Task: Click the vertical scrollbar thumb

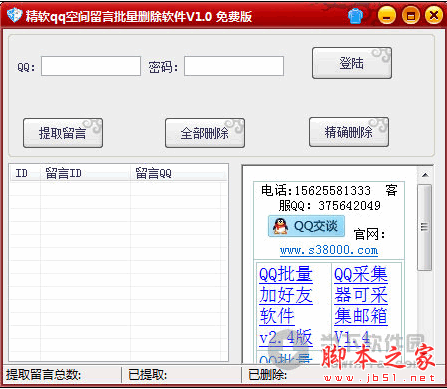Action: pyautogui.click(x=424, y=227)
